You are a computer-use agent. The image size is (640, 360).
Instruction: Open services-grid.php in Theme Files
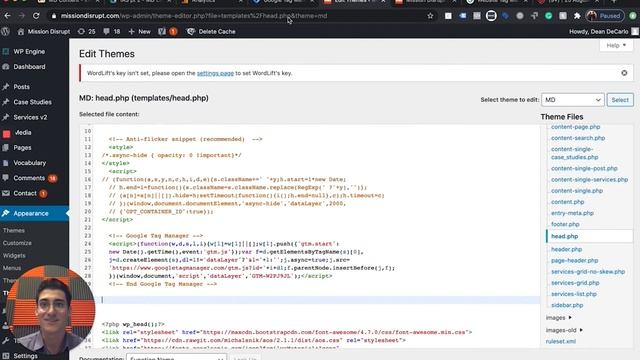(x=575, y=282)
